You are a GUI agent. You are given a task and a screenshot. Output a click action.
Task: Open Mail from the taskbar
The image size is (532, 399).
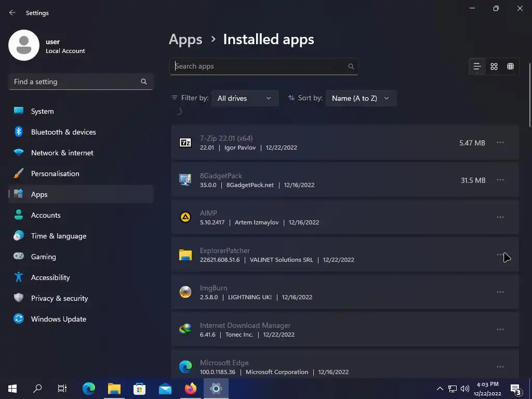pyautogui.click(x=165, y=389)
